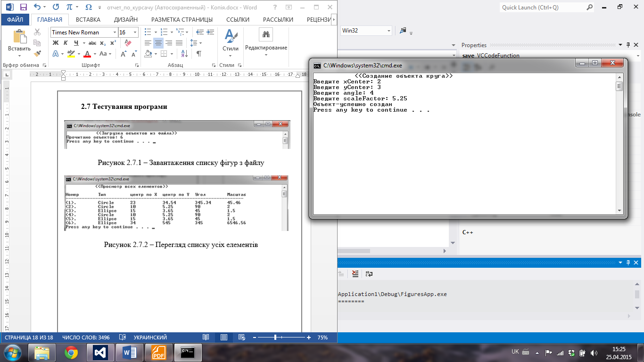
Task: Open font color red swatch
Action: point(87,54)
